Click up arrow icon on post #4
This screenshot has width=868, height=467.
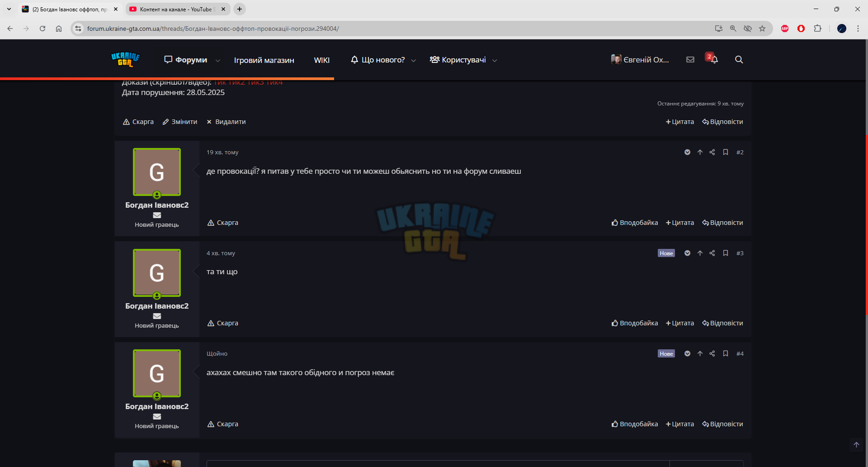pos(700,353)
